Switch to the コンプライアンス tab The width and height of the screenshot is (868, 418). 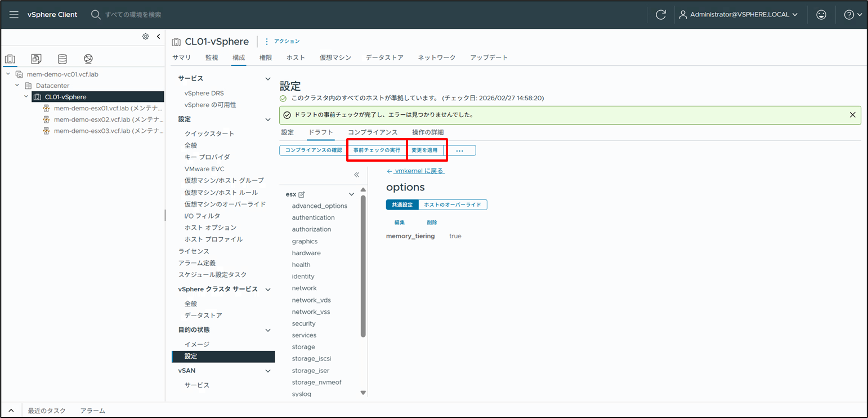tap(374, 132)
